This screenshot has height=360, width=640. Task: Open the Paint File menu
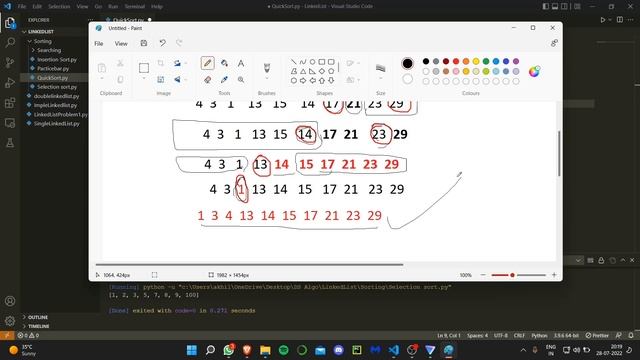tap(99, 44)
